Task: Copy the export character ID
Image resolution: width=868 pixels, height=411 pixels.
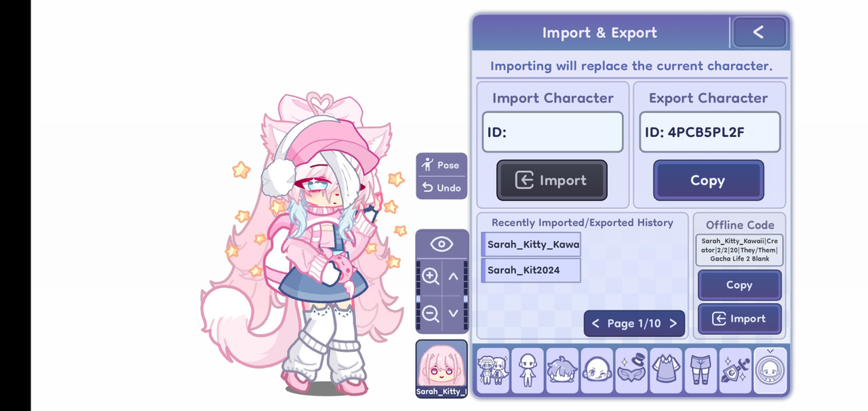Action: click(x=708, y=180)
